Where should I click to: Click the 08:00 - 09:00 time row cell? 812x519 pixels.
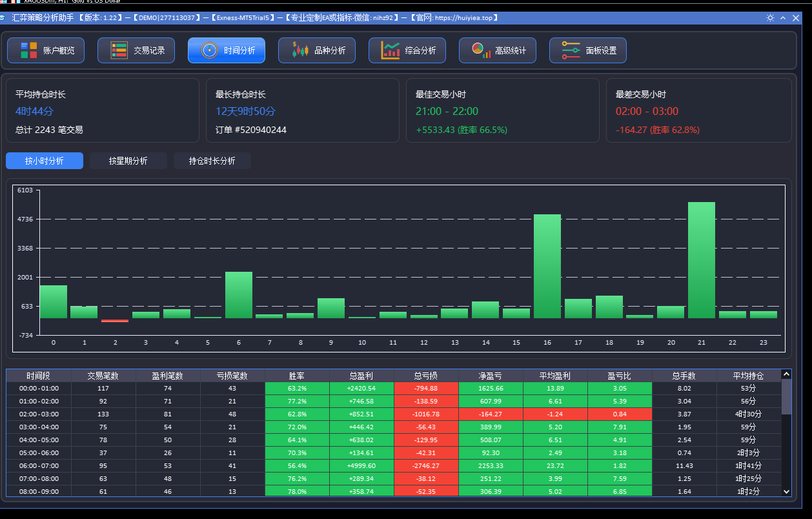point(39,491)
